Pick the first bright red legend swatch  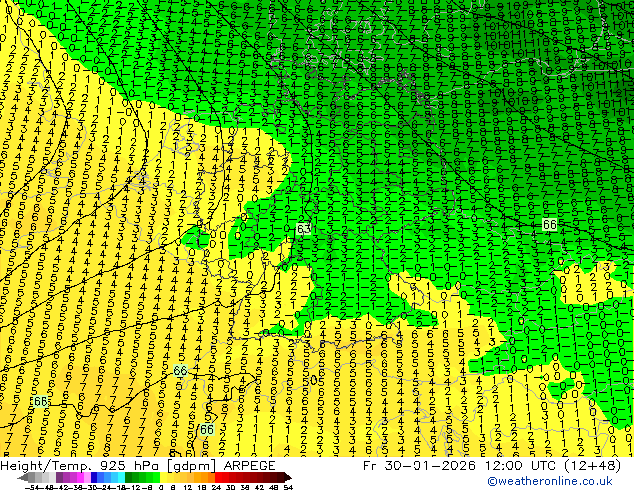coord(218,477)
